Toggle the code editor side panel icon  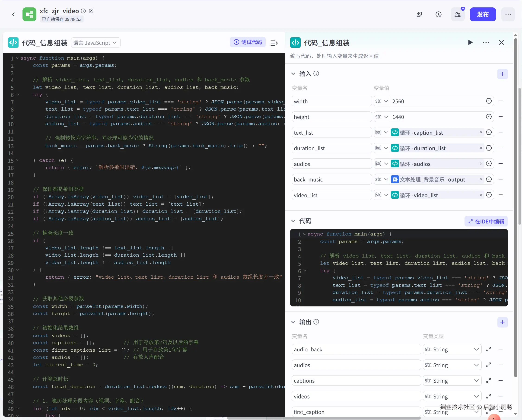pyautogui.click(x=274, y=43)
